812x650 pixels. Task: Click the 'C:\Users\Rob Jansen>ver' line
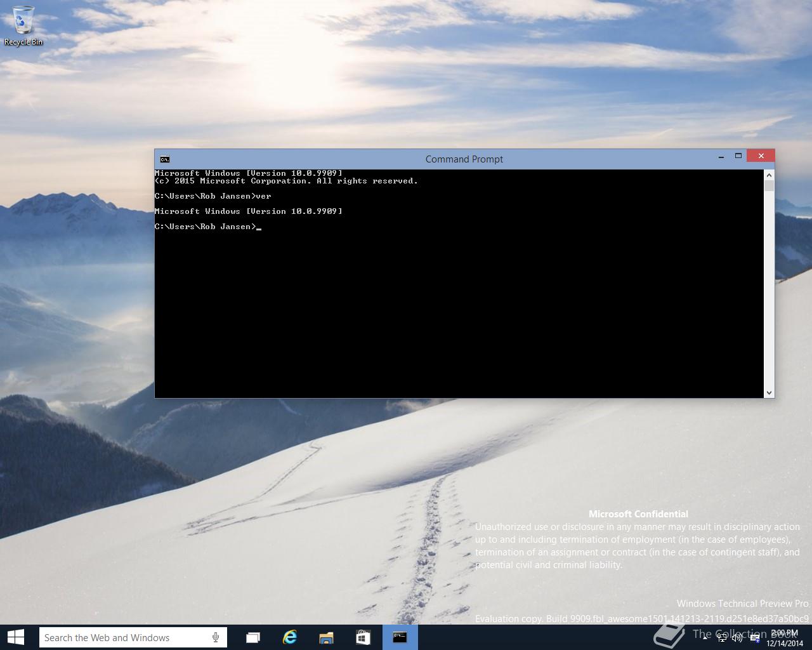pos(213,196)
